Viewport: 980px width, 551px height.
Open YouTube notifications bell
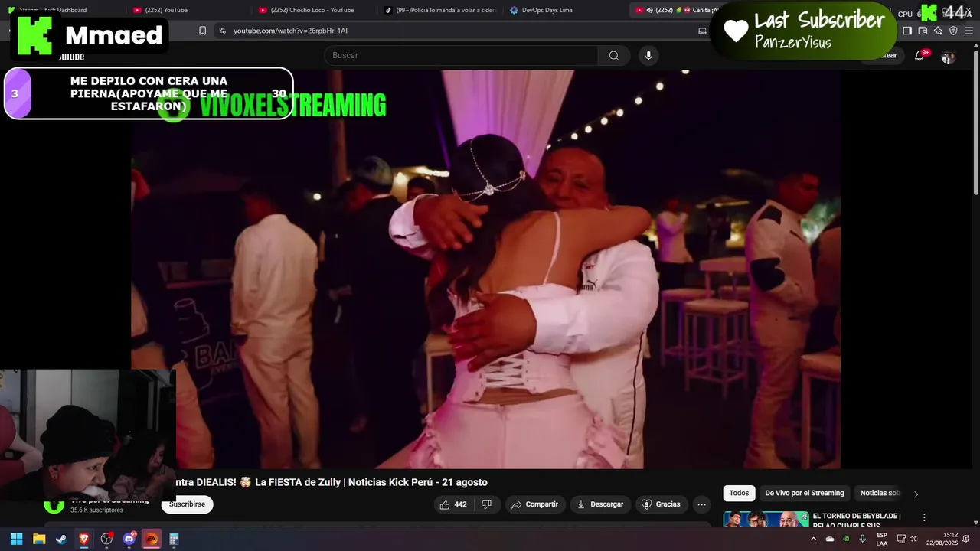[x=920, y=56]
